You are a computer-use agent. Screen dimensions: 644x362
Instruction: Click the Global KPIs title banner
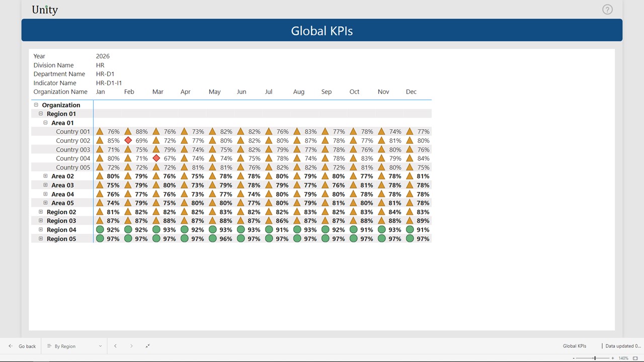pos(322,30)
